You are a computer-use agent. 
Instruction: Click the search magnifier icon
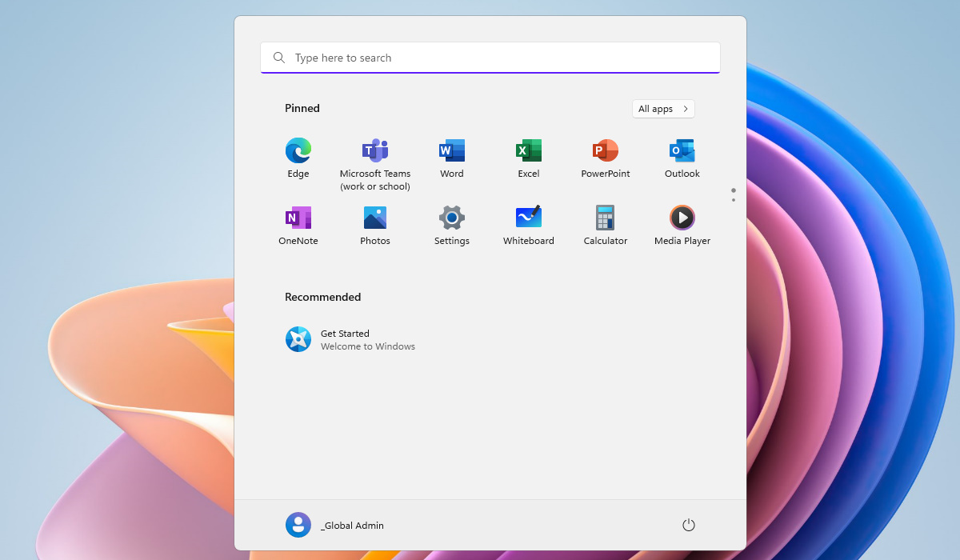[279, 58]
